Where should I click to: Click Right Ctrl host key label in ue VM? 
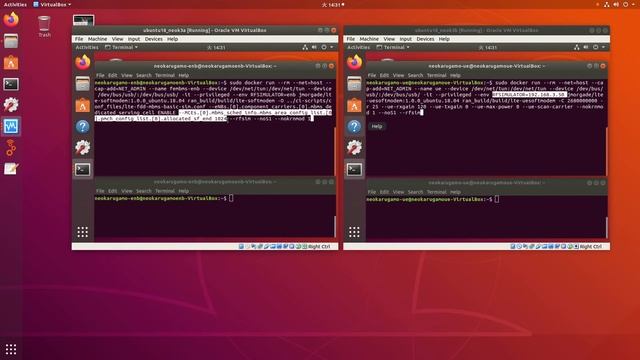tap(591, 247)
